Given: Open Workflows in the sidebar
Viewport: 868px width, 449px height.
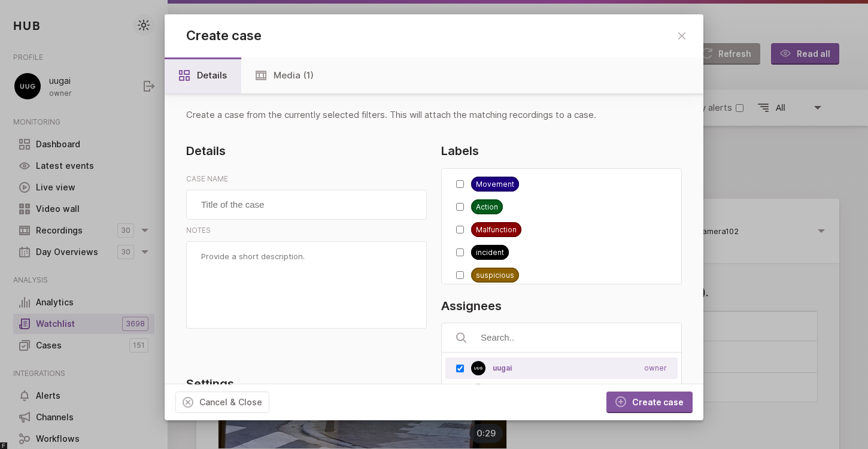Looking at the screenshot, I should pyautogui.click(x=84, y=439).
